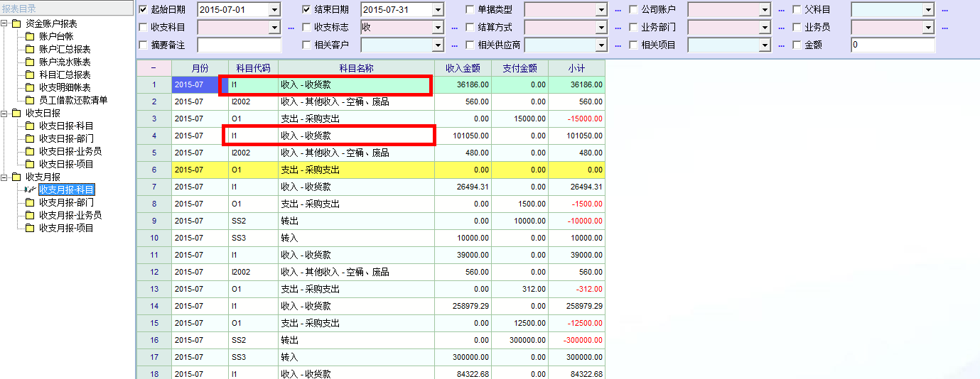Select the 科目汇总报表 folder icon
The width and height of the screenshot is (980, 379).
coord(30,75)
